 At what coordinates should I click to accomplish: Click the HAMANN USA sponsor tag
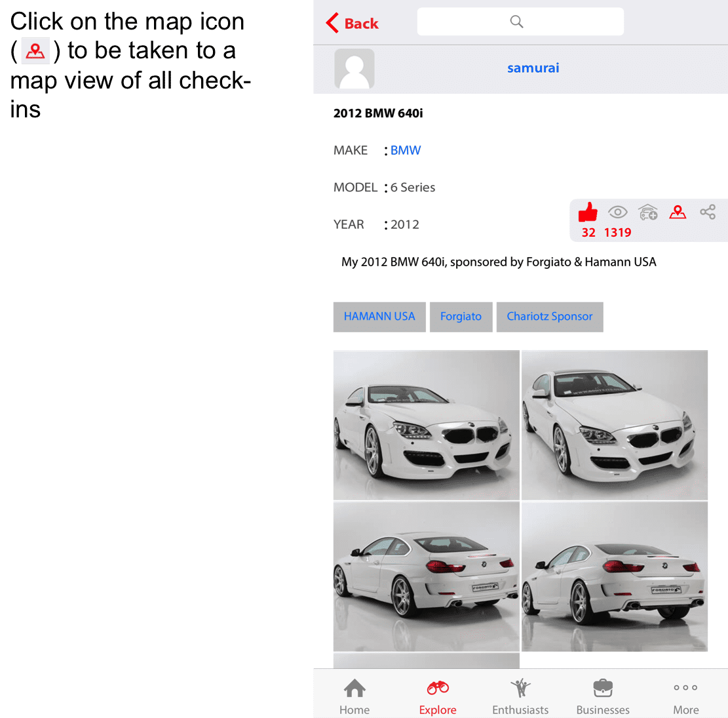pyautogui.click(x=379, y=317)
